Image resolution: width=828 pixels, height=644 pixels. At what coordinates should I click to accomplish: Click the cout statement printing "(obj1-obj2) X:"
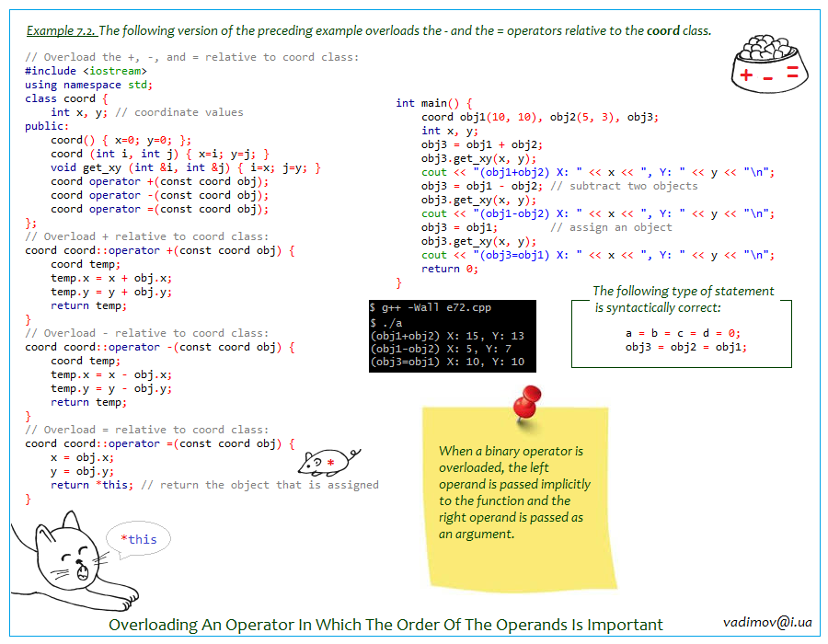click(x=598, y=213)
